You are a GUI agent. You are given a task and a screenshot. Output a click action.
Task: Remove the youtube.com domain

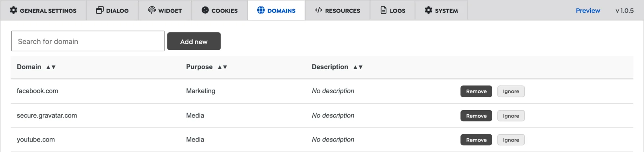tap(476, 140)
